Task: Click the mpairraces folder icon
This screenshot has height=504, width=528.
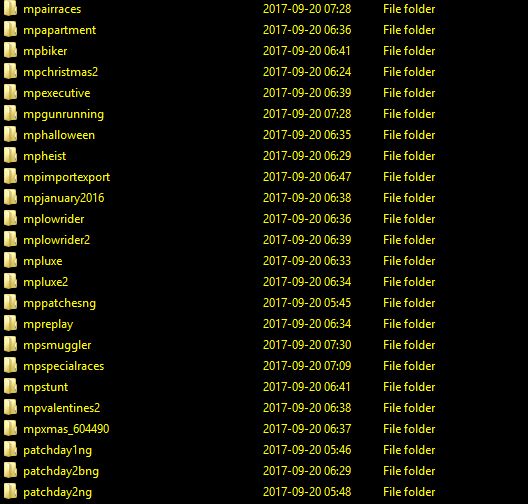Action: 10,9
